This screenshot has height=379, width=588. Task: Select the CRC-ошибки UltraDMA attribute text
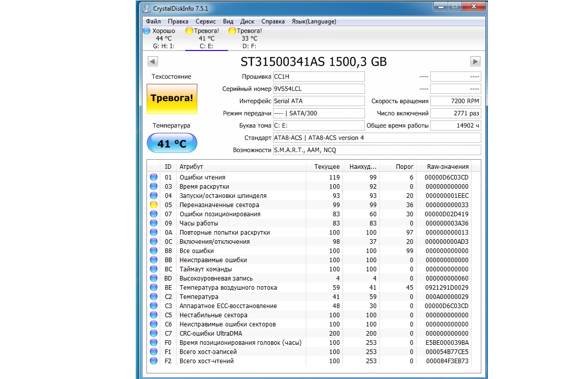pos(211,334)
